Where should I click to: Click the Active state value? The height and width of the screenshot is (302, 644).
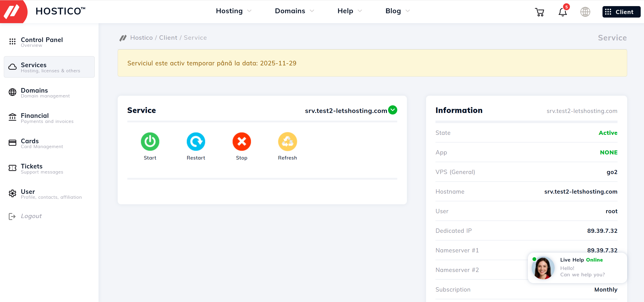(x=608, y=133)
